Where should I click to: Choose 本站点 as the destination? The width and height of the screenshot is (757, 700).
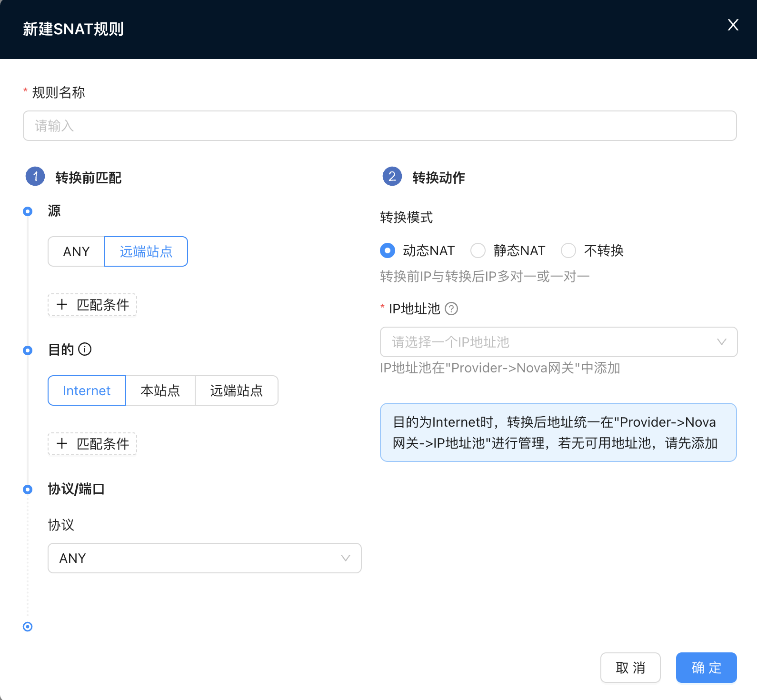(160, 390)
